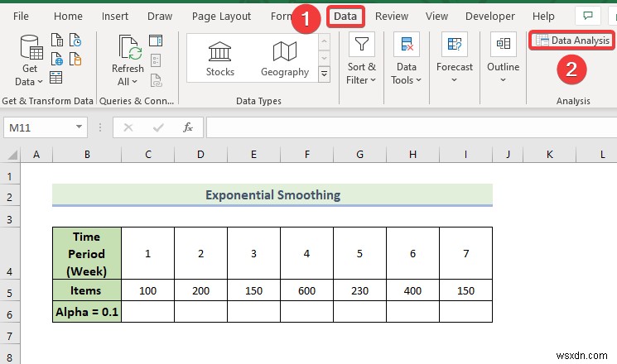Click inside the formula bar input
Screen dimensions: 617x364
pos(412,127)
